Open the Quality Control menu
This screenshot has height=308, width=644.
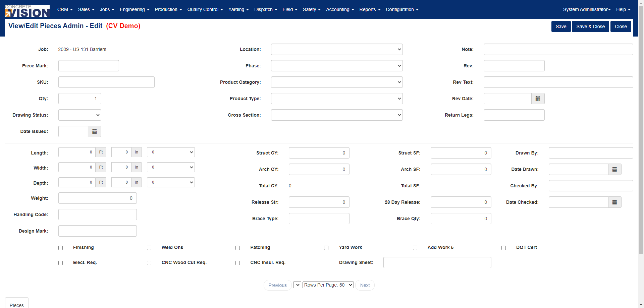click(205, 9)
